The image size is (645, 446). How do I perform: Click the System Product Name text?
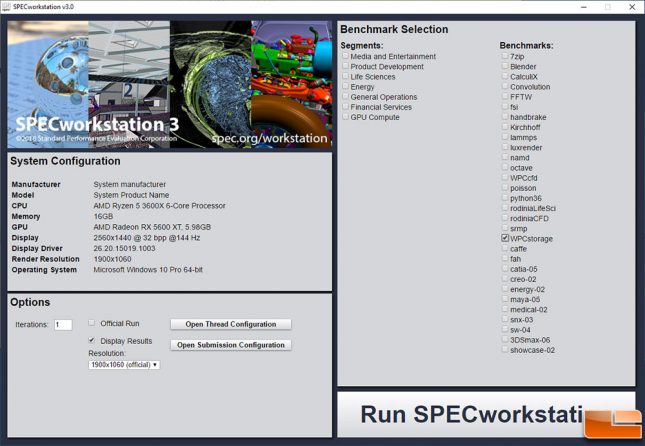pos(131,195)
